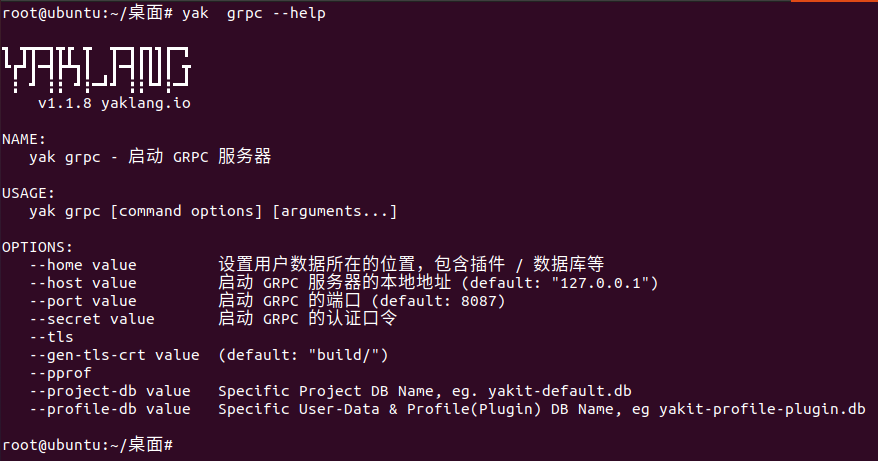Screen dimensions: 878x461
Task: Click the YAKLANG ASCII art logo
Action: coord(97,69)
